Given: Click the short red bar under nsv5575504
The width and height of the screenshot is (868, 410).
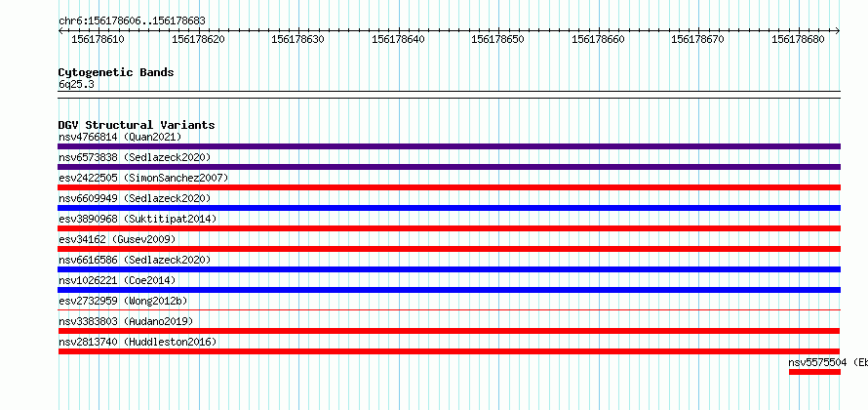Looking at the screenshot, I should (815, 372).
